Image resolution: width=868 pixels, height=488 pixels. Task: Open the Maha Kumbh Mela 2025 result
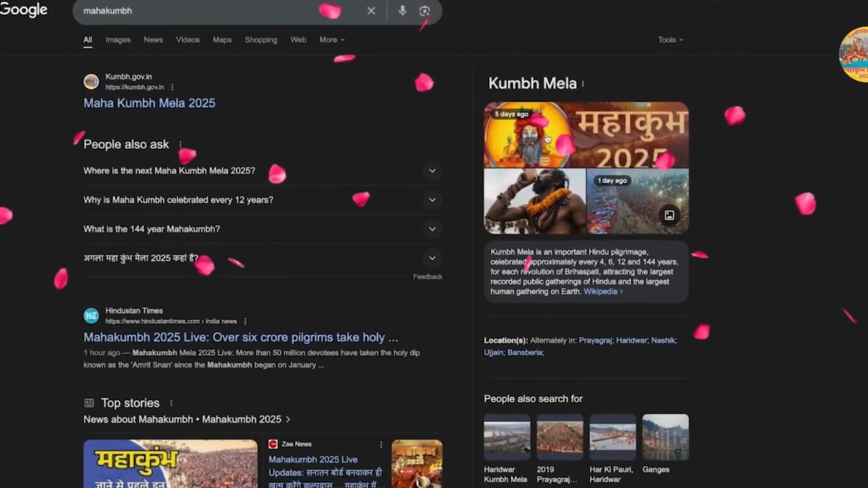(149, 103)
